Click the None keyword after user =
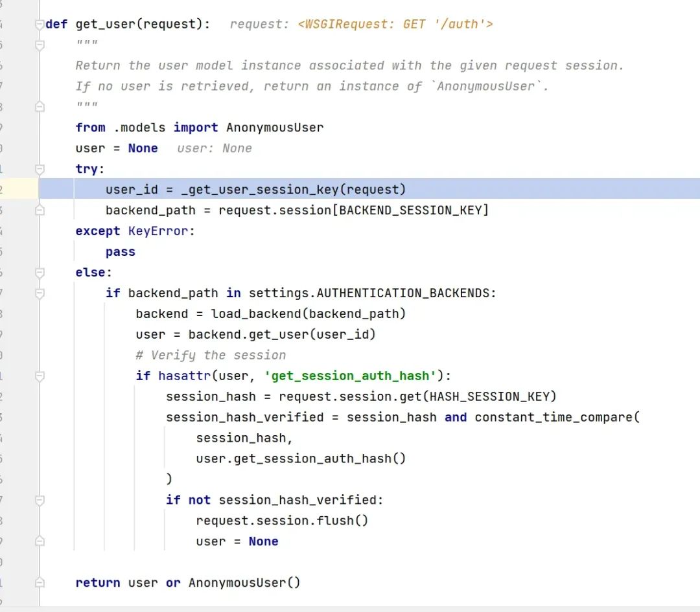Image resolution: width=700 pixels, height=612 pixels. (x=143, y=148)
